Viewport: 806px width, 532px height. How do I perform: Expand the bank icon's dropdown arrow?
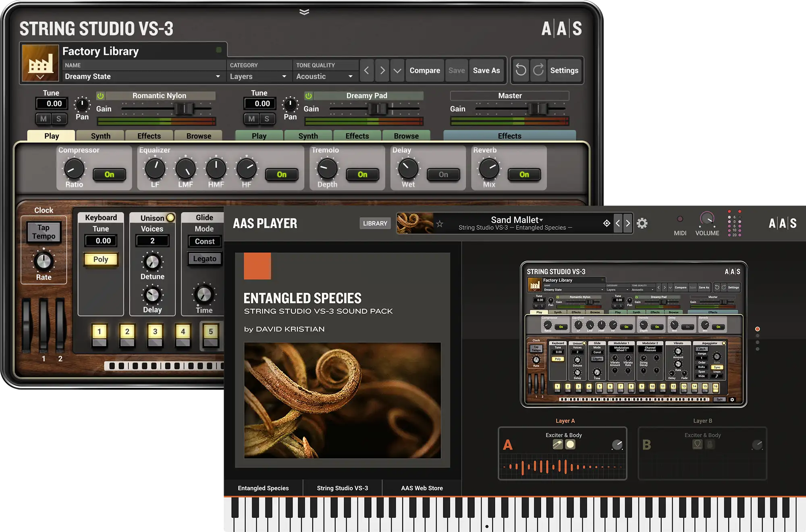[40, 77]
